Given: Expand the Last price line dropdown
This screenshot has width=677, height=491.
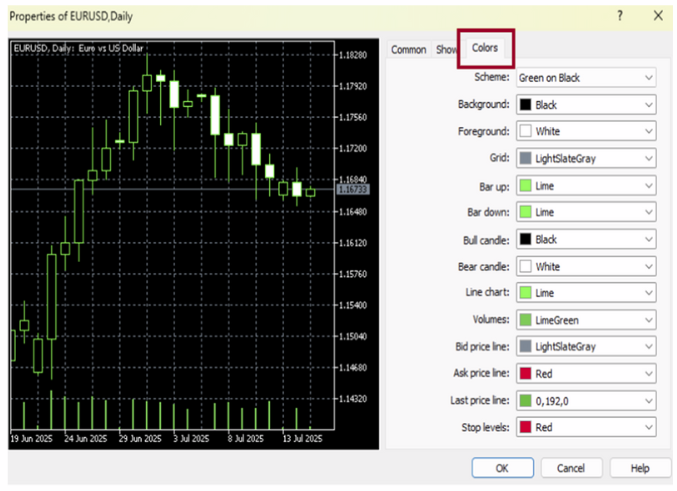Looking at the screenshot, I should coord(649,401).
